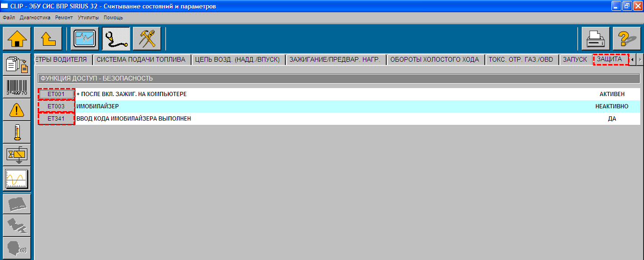644x260 pixels.
Task: Select the stethoscope diagnostics icon
Action: point(116,39)
